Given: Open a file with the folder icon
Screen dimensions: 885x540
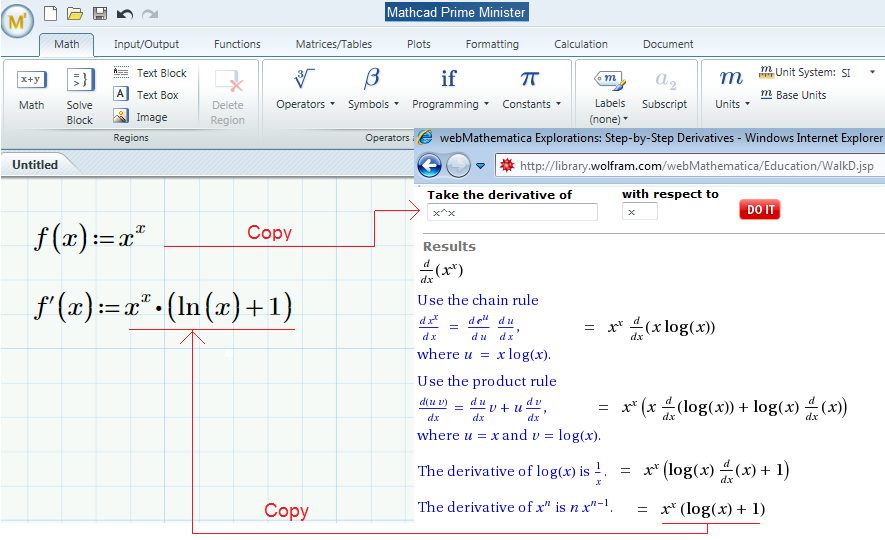Looking at the screenshot, I should tap(75, 14).
